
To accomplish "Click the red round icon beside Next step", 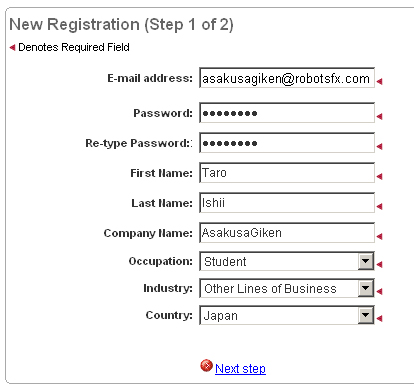I will 206,366.
